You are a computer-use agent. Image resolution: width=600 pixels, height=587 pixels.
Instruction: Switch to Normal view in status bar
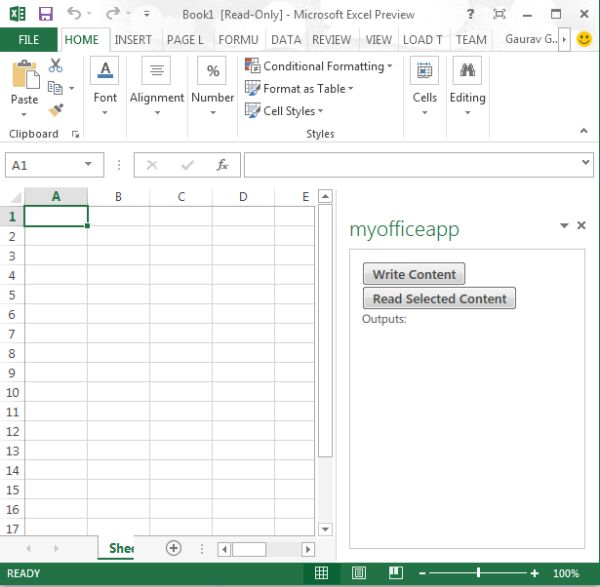click(321, 573)
